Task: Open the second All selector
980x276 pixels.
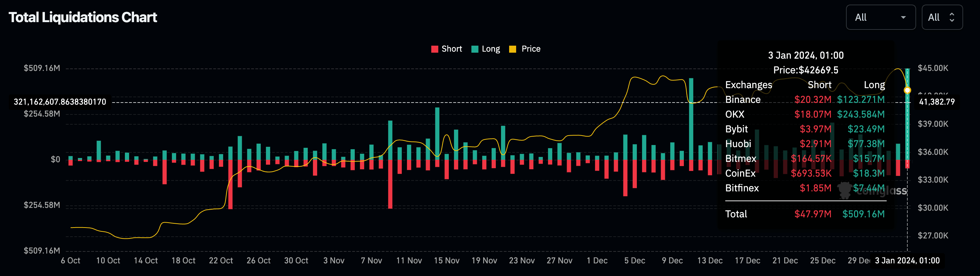Action: point(942,18)
